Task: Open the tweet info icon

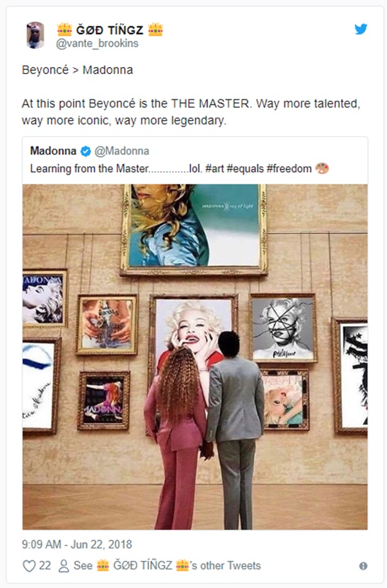Action: tap(363, 566)
